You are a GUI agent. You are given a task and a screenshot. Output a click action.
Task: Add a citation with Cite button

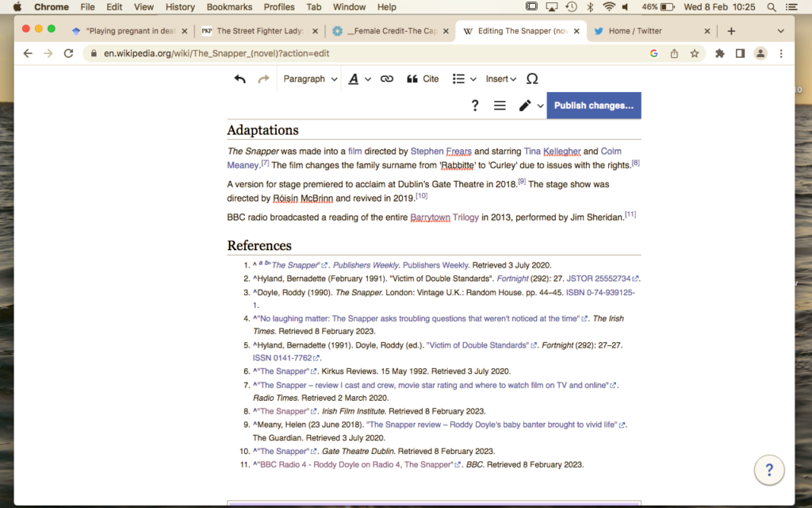(423, 79)
